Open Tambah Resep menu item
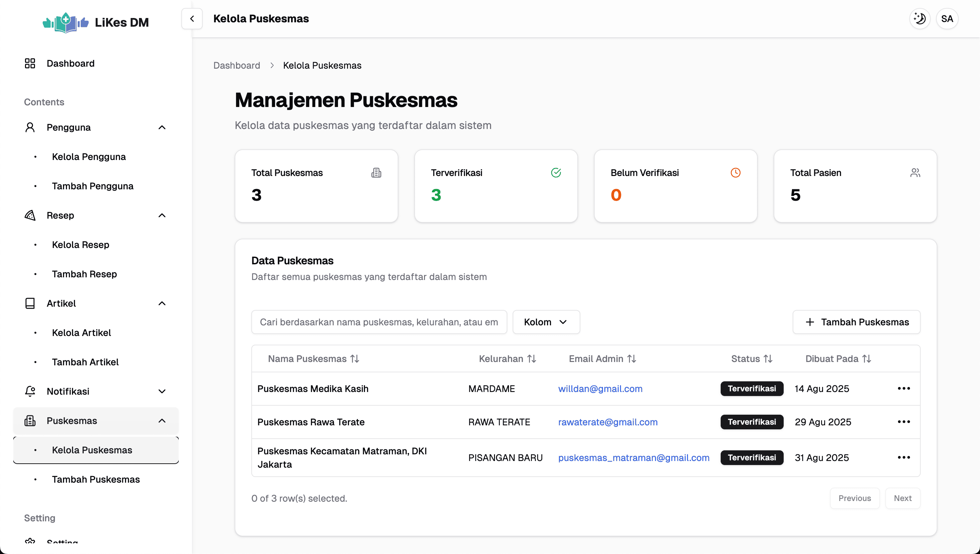Image resolution: width=980 pixels, height=554 pixels. coord(96,274)
